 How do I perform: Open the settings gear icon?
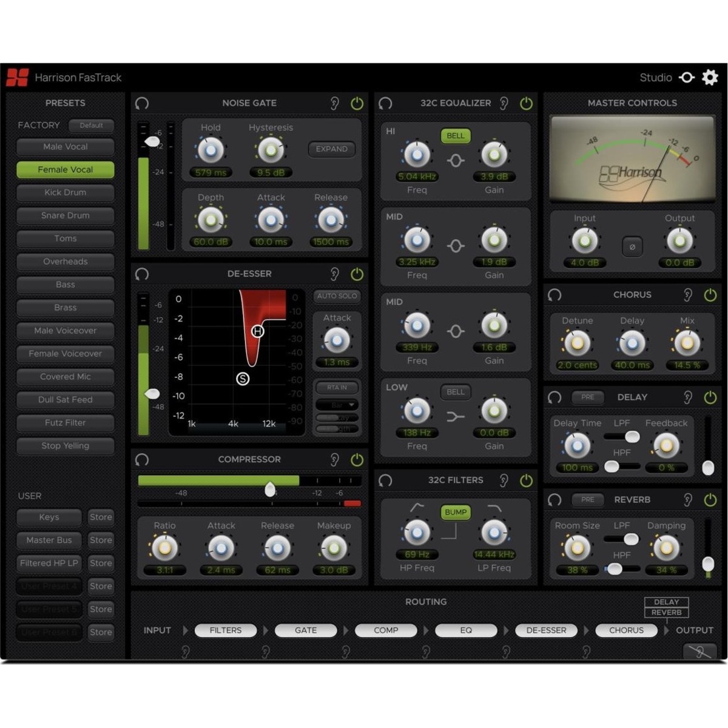click(x=710, y=77)
